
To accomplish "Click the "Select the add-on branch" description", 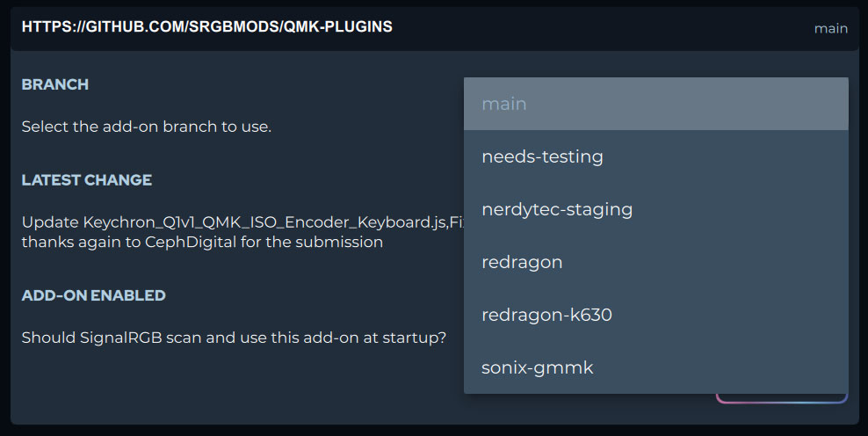I will click(x=146, y=127).
